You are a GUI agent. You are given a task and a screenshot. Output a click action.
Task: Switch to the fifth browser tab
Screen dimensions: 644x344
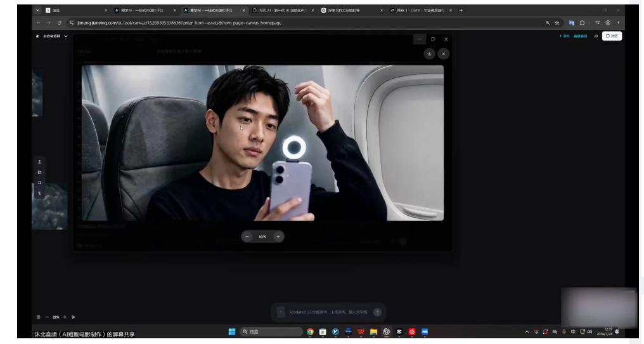pyautogui.click(x=352, y=10)
